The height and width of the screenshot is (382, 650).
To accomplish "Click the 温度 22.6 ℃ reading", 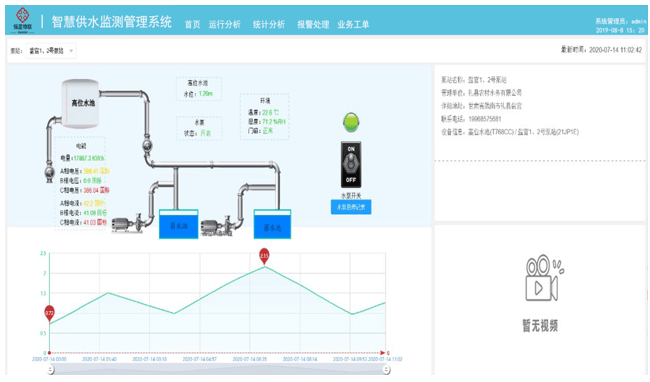I will (x=263, y=112).
